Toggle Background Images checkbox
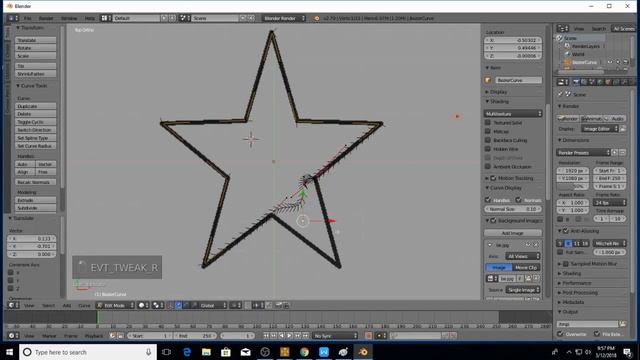The image size is (640, 360). tap(493, 220)
